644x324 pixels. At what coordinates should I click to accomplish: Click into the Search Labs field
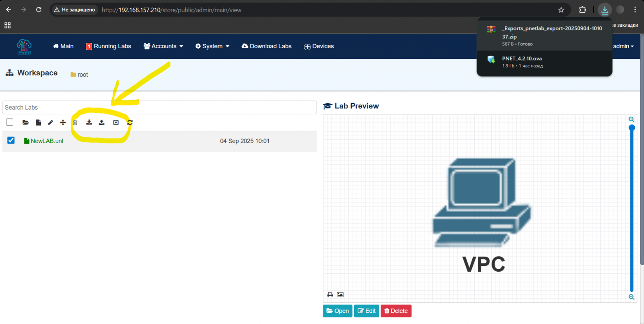tap(159, 108)
